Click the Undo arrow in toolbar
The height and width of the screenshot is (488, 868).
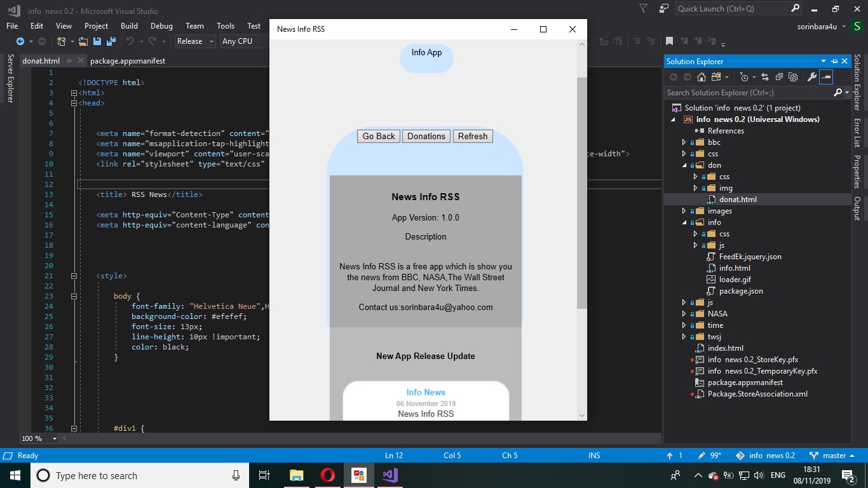130,41
